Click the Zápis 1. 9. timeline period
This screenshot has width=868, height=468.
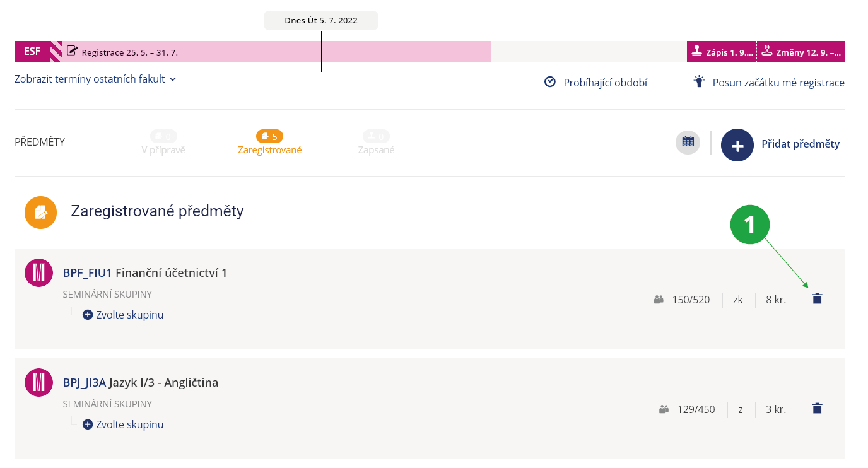pyautogui.click(x=722, y=52)
